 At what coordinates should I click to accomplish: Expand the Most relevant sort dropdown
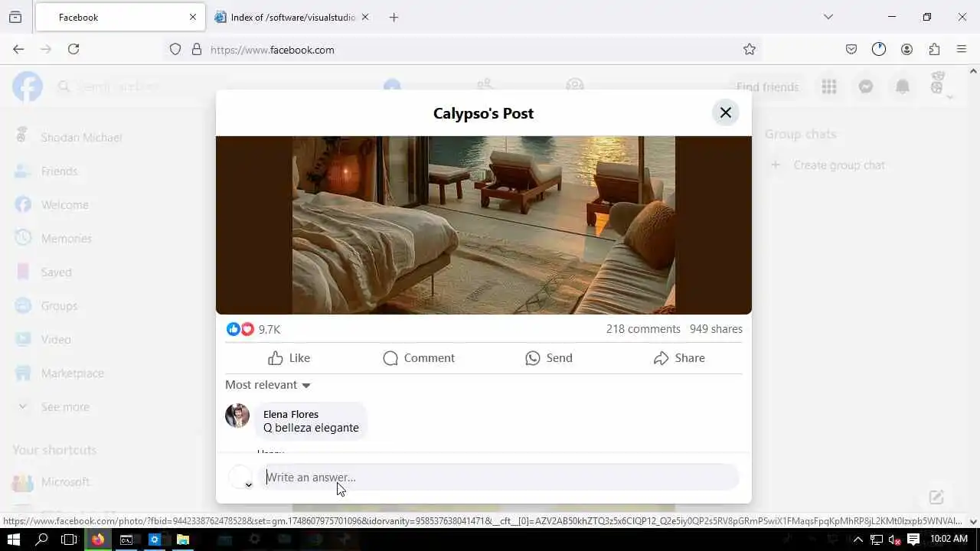[x=268, y=385]
